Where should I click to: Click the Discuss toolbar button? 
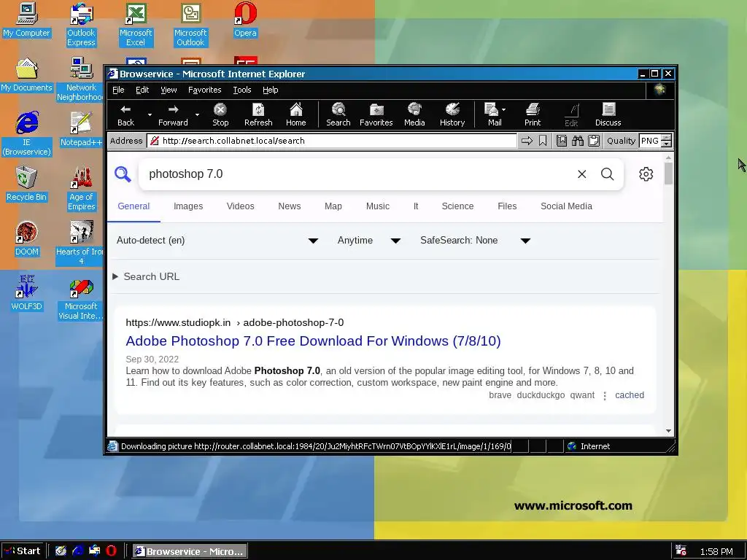point(608,114)
